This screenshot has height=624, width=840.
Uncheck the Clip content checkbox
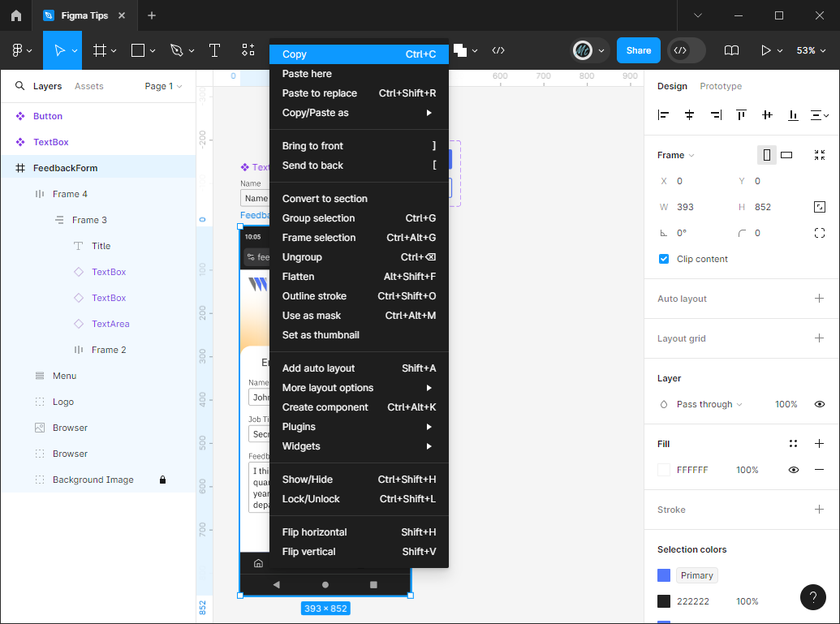point(664,259)
